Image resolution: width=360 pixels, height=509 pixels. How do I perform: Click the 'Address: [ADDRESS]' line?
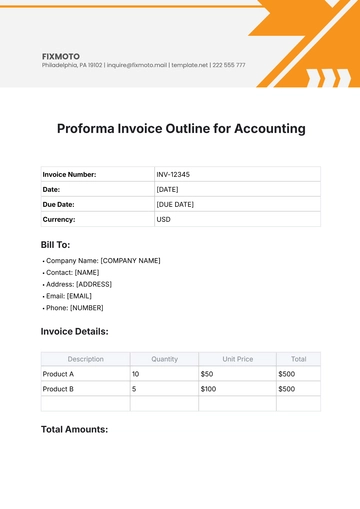77,284
